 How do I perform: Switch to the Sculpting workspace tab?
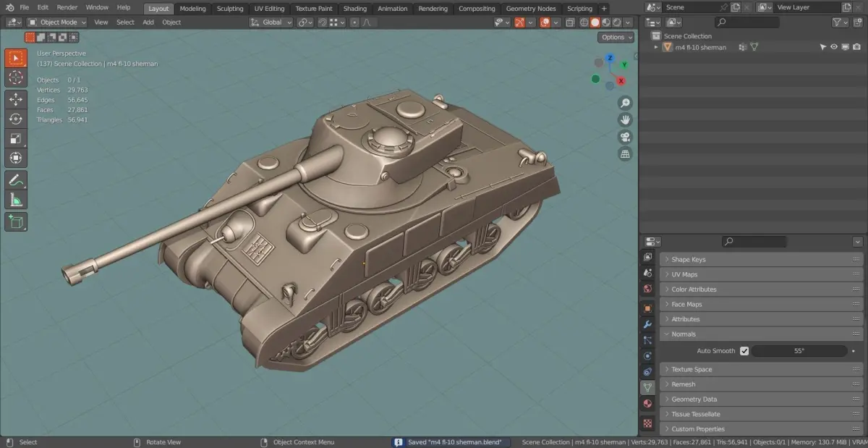(x=230, y=9)
